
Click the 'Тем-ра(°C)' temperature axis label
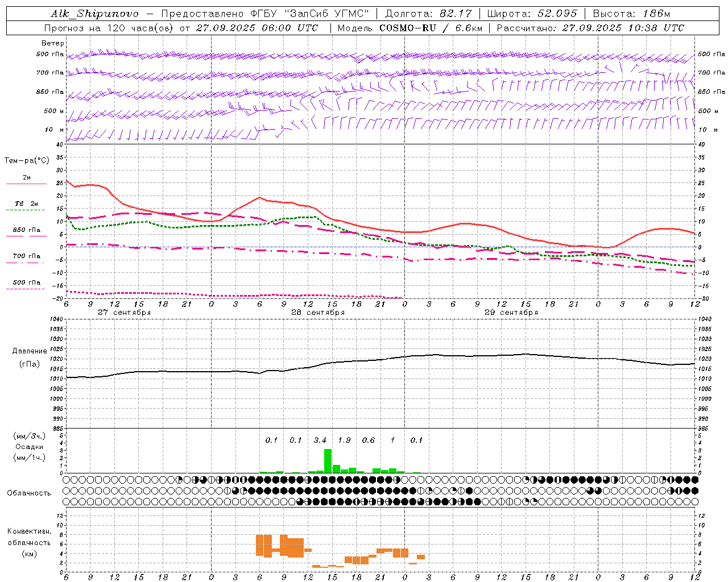tap(27, 161)
